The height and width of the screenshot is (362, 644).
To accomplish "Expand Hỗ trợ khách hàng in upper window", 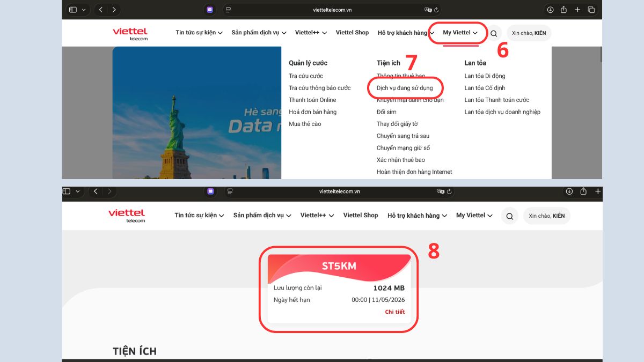I will tap(406, 33).
